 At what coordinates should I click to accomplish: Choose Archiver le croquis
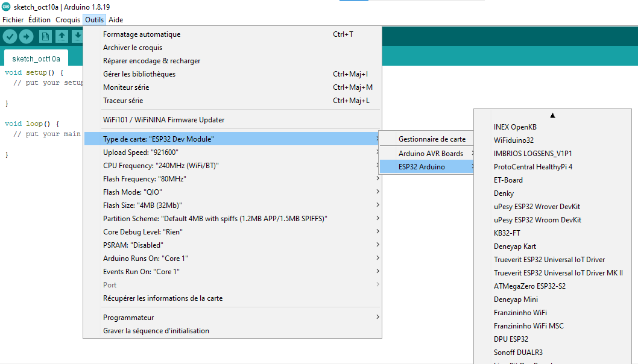click(232, 48)
